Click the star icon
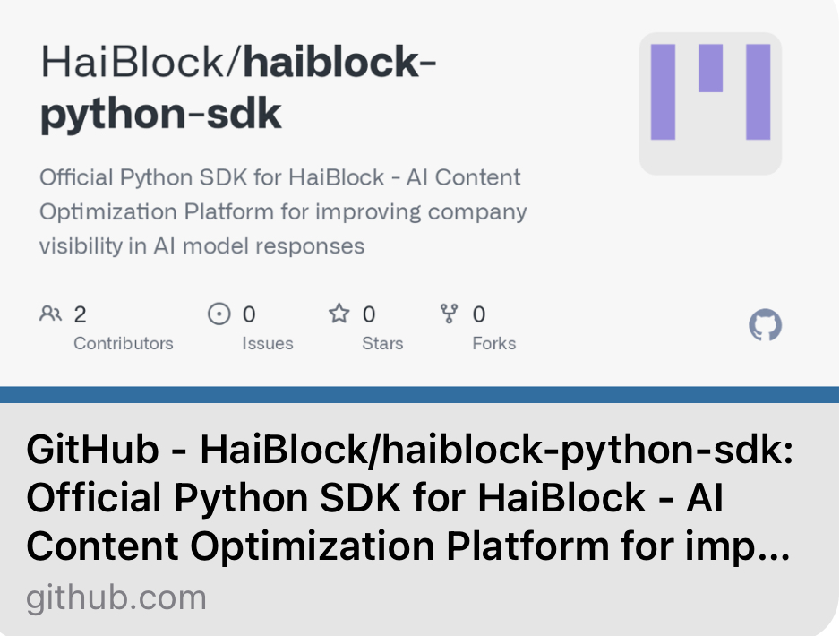Screen dimensions: 840x636 339,314
